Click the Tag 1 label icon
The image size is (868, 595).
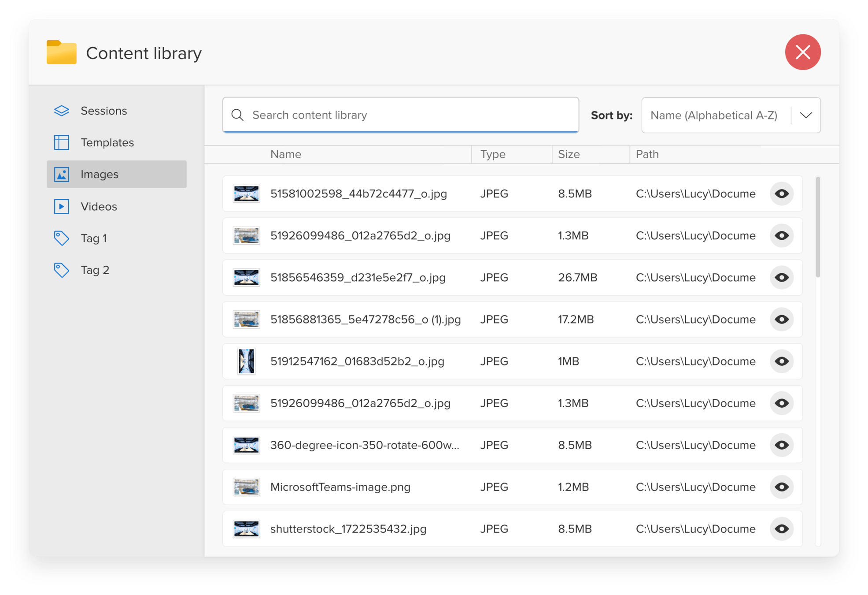click(61, 238)
